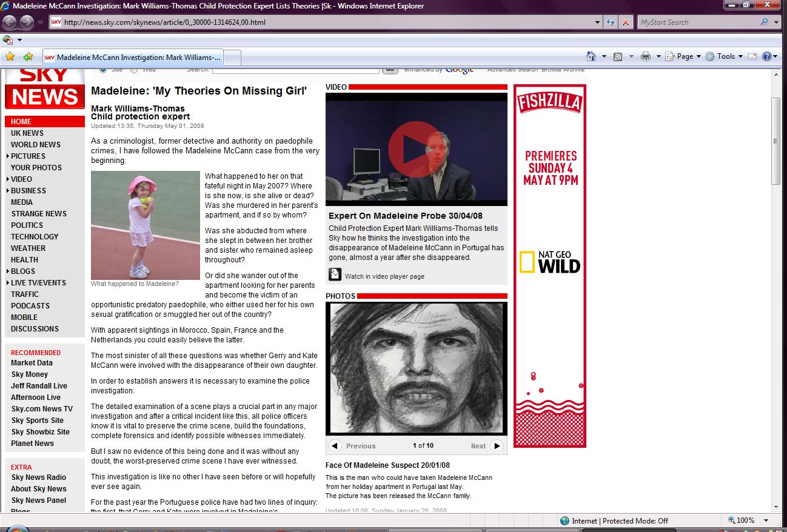Open the Tools menu dropdown

[x=725, y=56]
